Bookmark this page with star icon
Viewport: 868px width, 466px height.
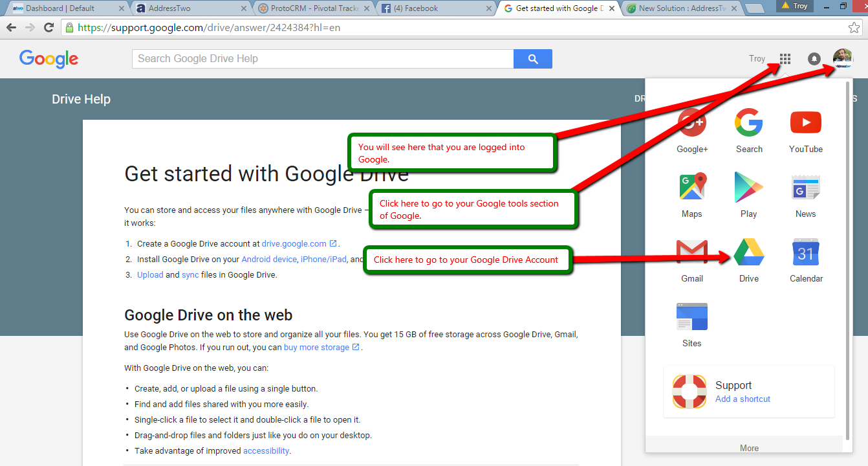854,28
